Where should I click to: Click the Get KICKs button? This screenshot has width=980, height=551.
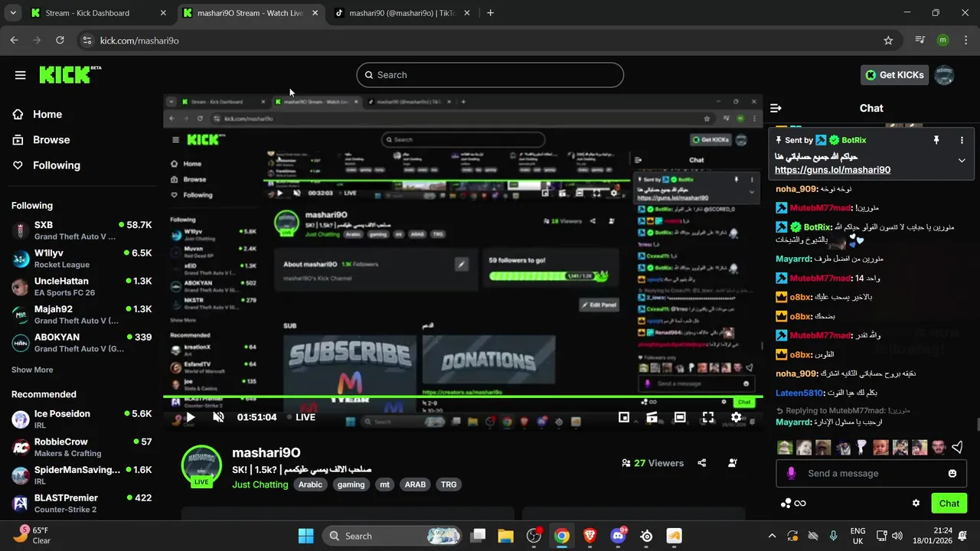click(895, 75)
